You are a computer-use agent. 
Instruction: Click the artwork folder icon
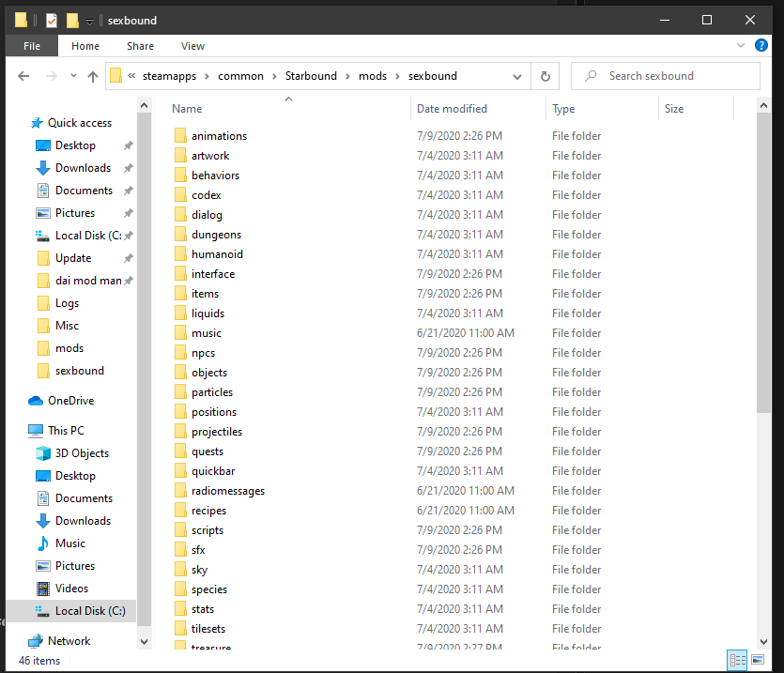tap(180, 156)
